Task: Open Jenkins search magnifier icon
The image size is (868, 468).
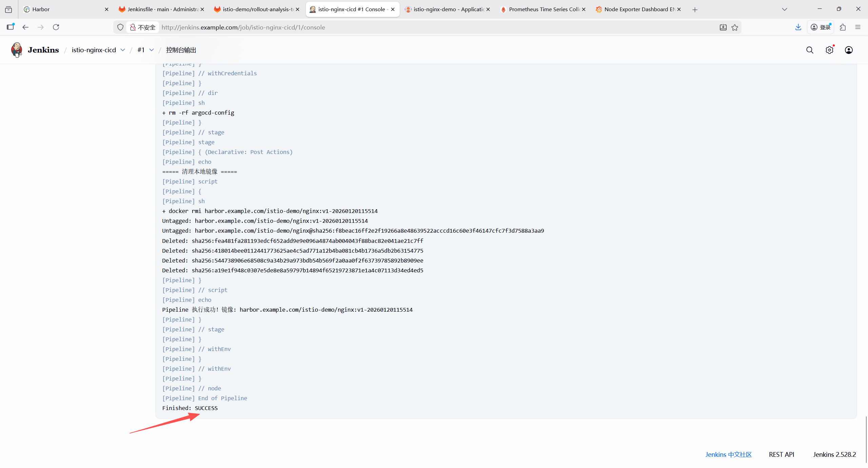Action: [x=810, y=50]
